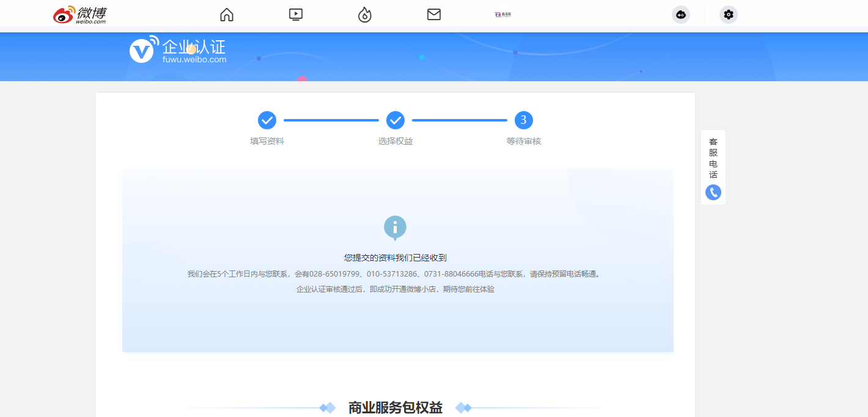Click the contact phone numbers notice line
868x417 pixels.
(395, 274)
